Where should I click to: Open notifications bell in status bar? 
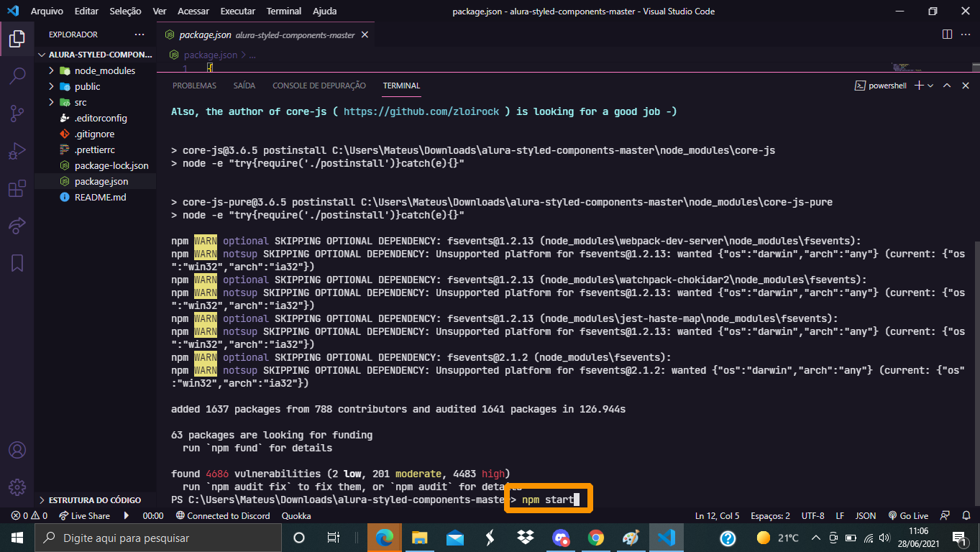pos(966,515)
